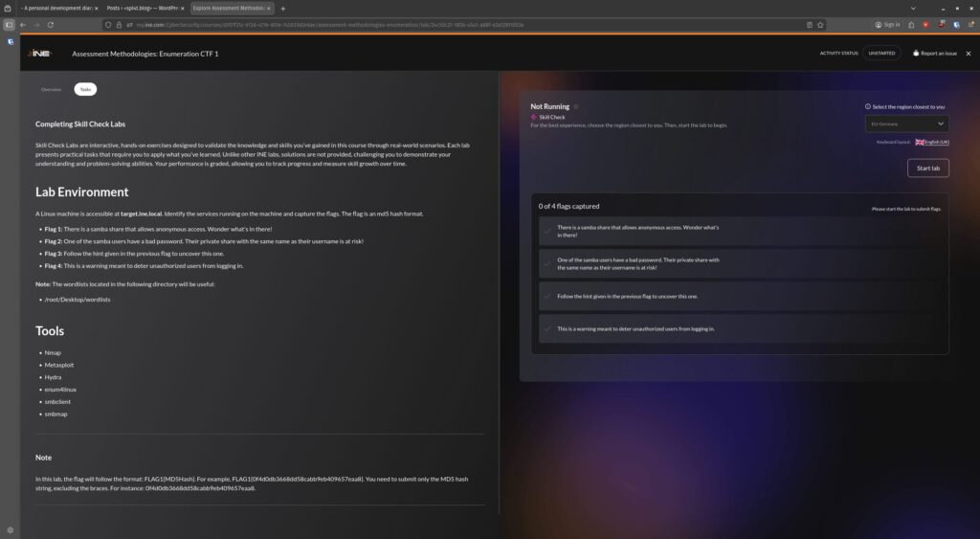Close the lab with the X icon
980x539 pixels.
[968, 54]
